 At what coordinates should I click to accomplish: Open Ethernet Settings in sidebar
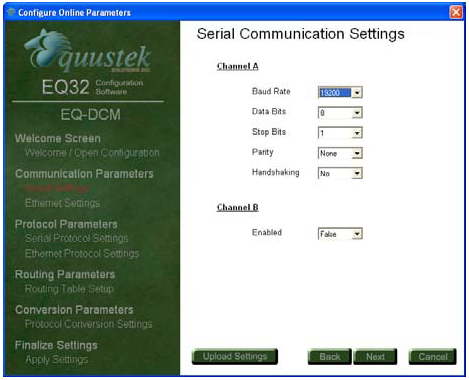pyautogui.click(x=62, y=203)
